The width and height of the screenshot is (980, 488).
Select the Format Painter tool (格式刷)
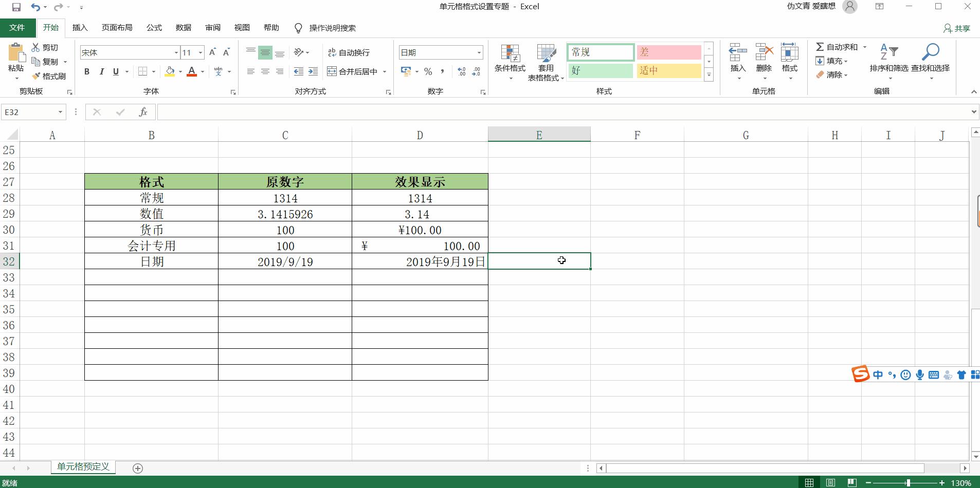point(49,76)
